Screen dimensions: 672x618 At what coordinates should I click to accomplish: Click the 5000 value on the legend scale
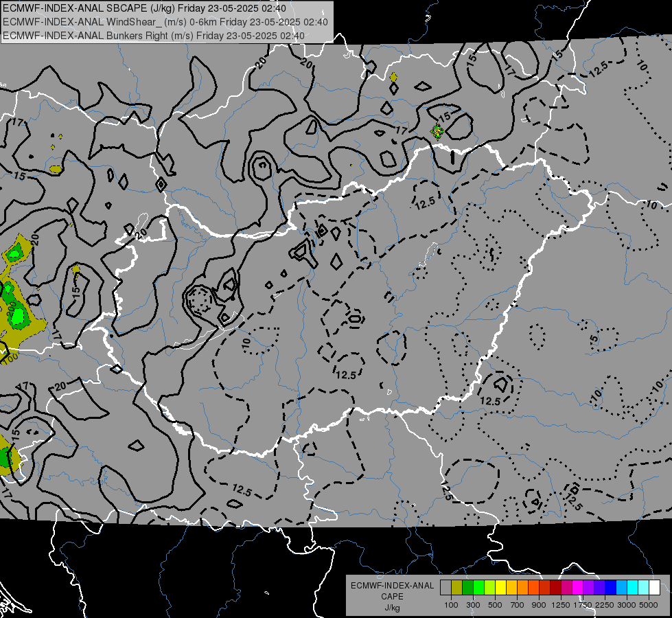[649, 605]
